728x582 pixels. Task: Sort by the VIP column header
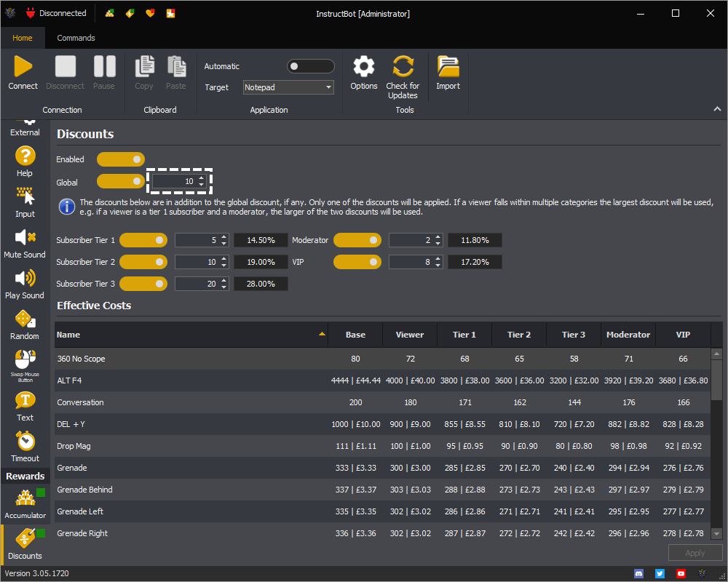(x=683, y=335)
